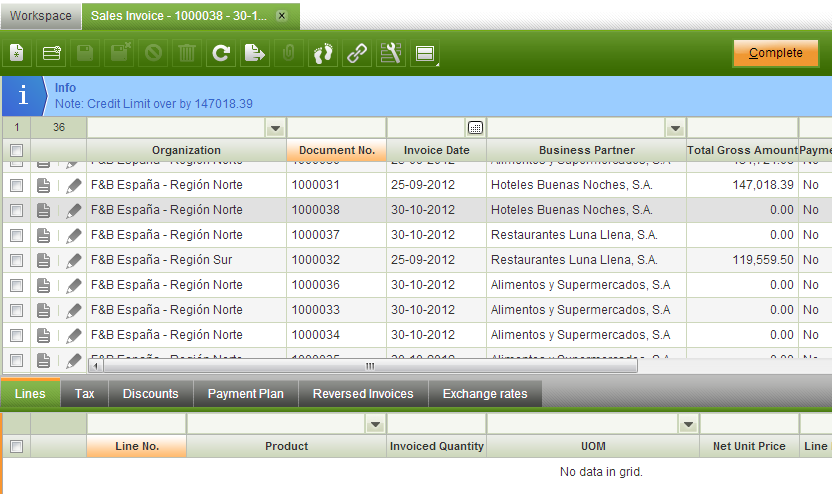Sort by Document No. column header
The image size is (832, 494).
tap(336, 150)
